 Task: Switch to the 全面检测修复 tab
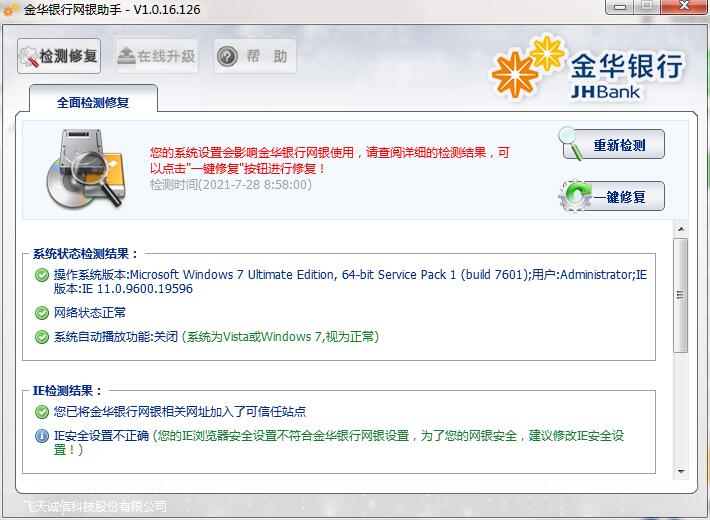pyautogui.click(x=93, y=99)
